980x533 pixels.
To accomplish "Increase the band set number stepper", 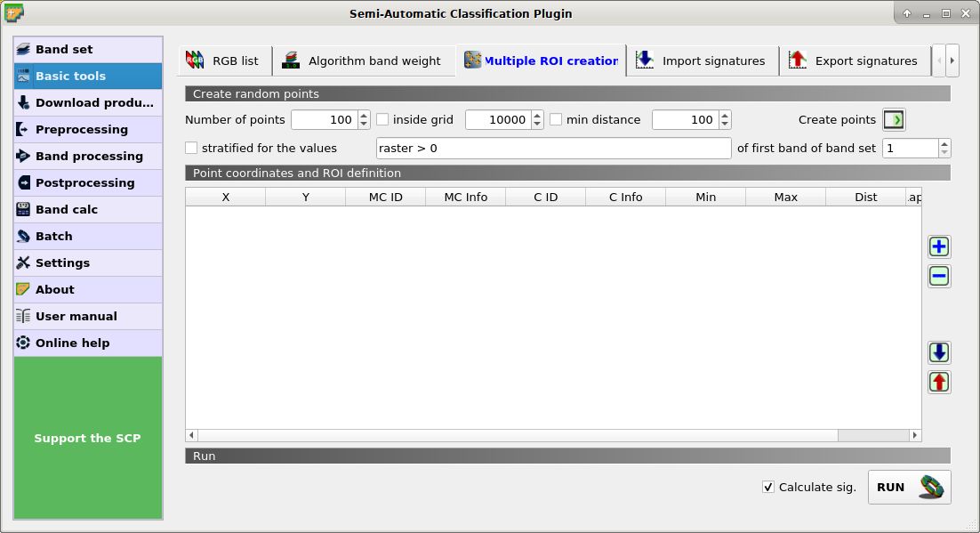I will pyautogui.click(x=942, y=144).
